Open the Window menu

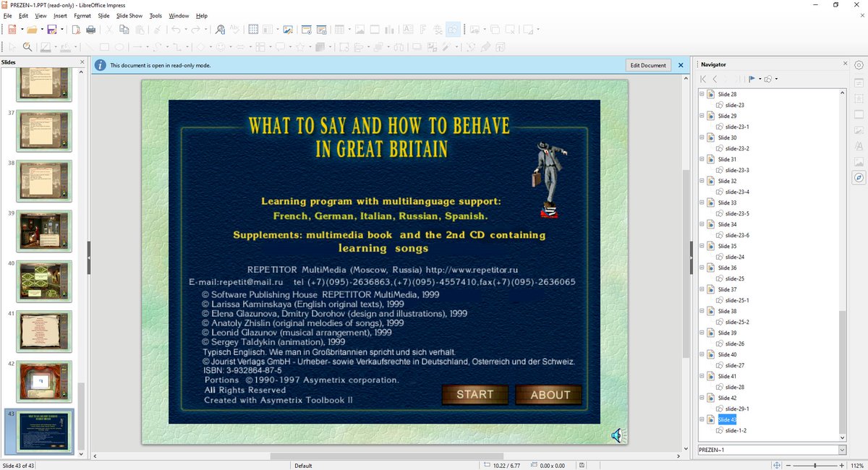pyautogui.click(x=179, y=15)
